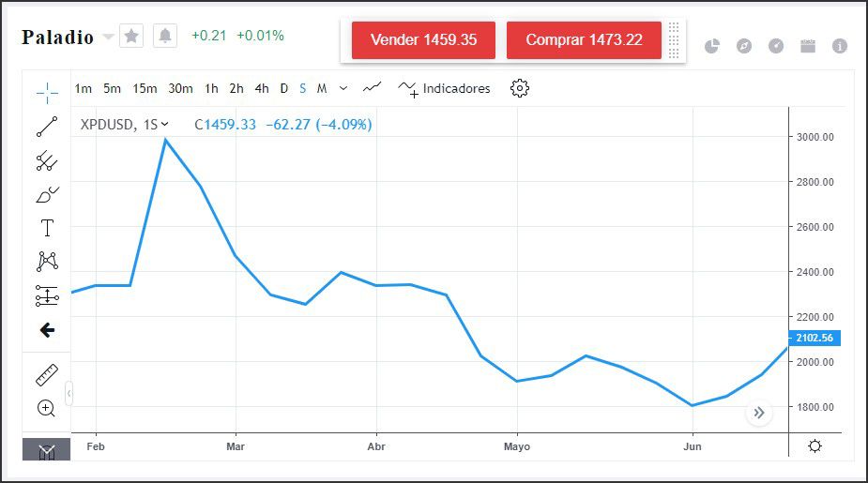Click the zoom in magnifier tool

click(x=47, y=408)
